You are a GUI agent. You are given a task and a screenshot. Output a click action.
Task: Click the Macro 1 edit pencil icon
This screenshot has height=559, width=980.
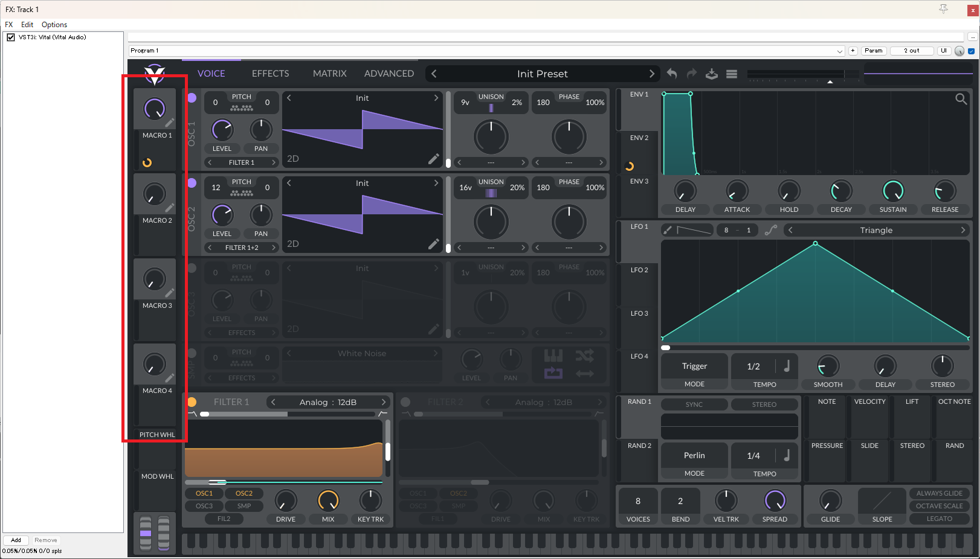(170, 123)
